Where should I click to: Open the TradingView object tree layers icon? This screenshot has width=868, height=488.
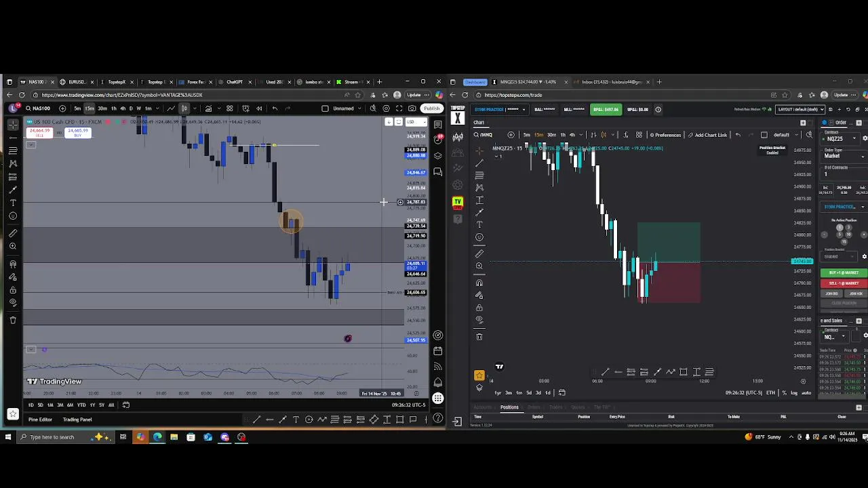438,156
